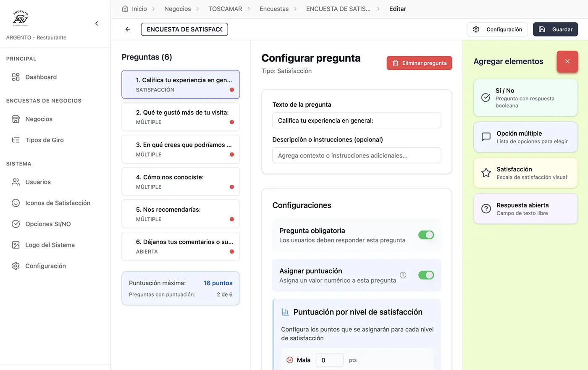The width and height of the screenshot is (588, 370).
Task: Select the Logo del Sistema option
Action: click(15, 245)
